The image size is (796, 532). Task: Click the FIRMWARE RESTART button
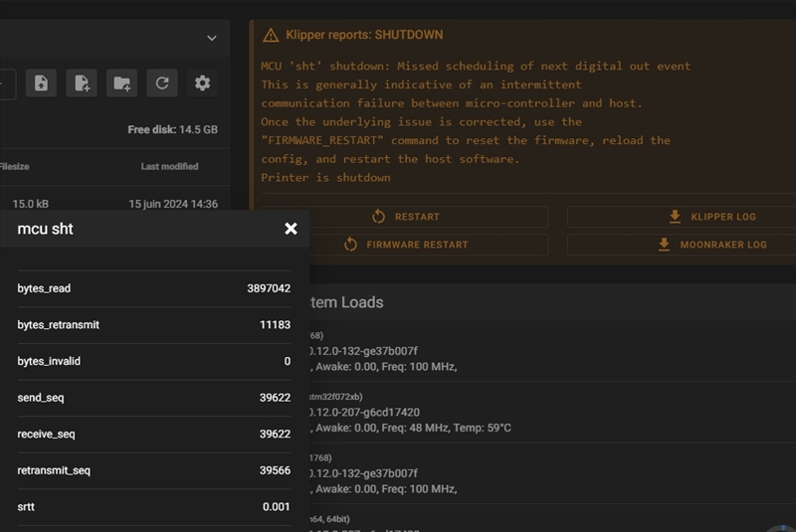[x=405, y=245]
